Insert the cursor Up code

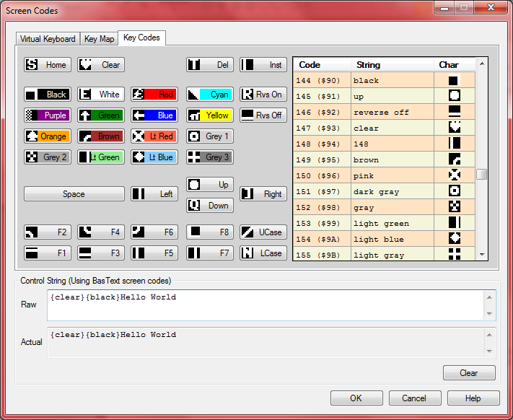pos(210,185)
